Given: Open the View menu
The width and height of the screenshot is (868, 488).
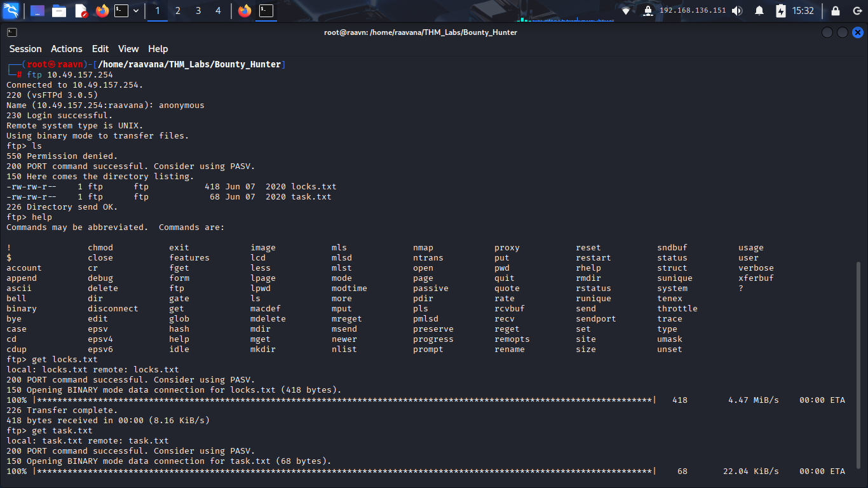Looking at the screenshot, I should [x=128, y=49].
